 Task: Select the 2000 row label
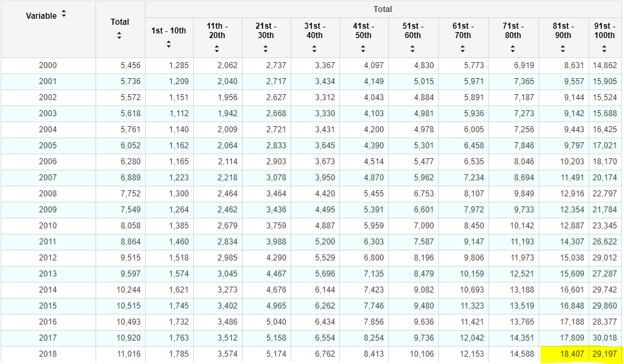[x=48, y=65]
